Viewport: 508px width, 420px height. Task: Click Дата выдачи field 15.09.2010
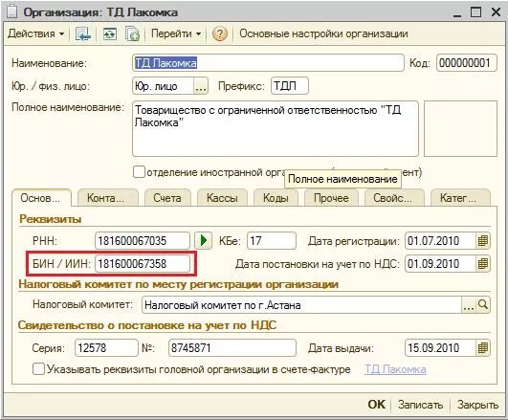point(441,348)
